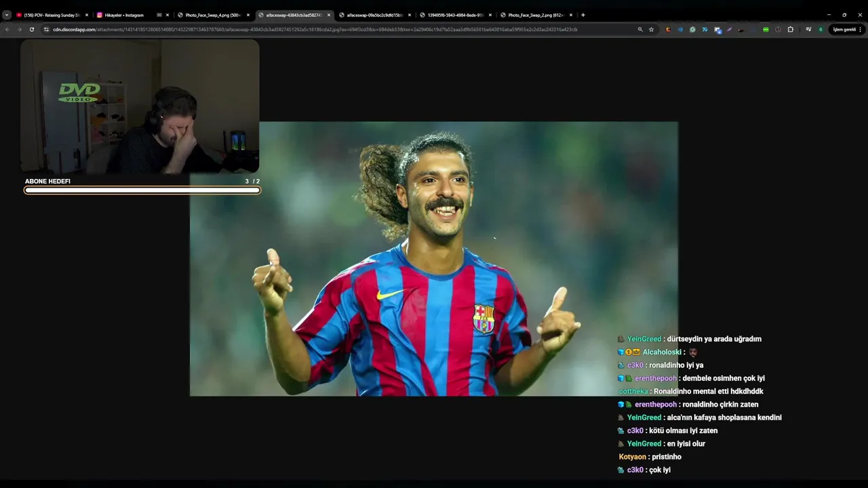Click the streamer webcam overlay
868x488 pixels.
(x=140, y=106)
